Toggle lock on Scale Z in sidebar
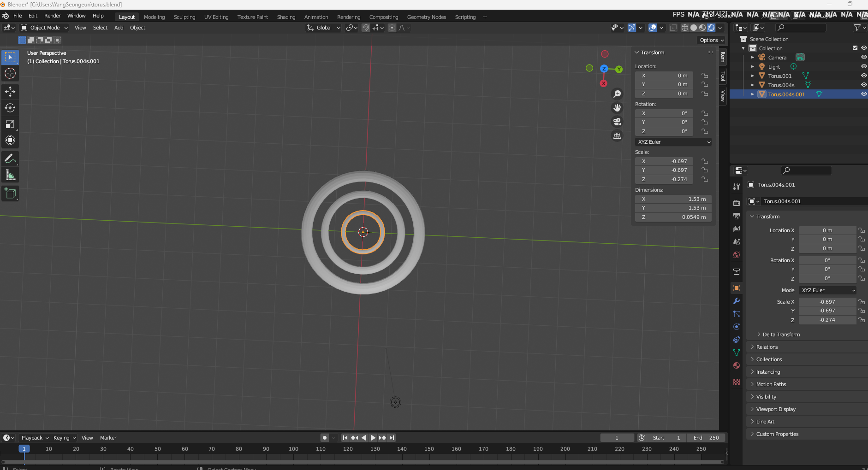868x470 pixels. pos(705,179)
